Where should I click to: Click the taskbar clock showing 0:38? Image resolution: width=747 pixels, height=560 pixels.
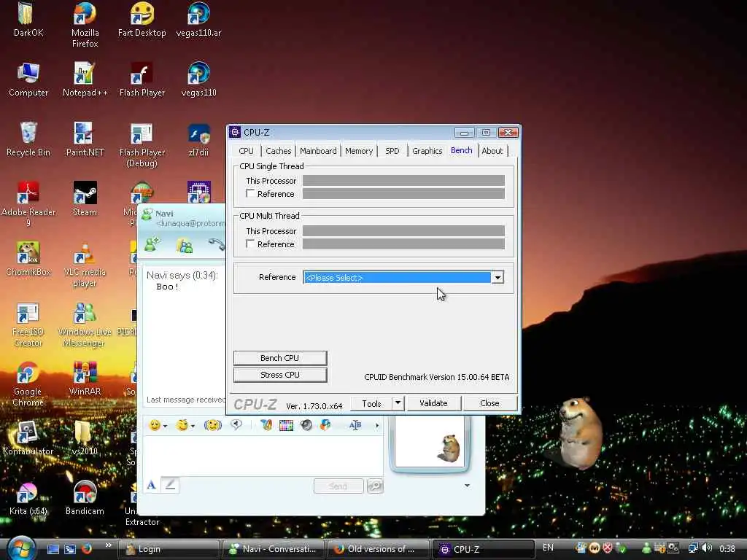pyautogui.click(x=727, y=548)
